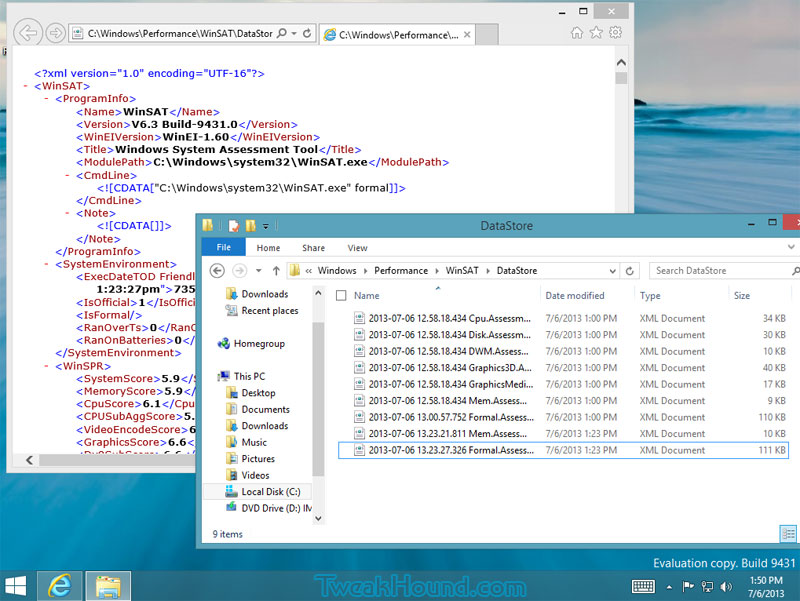Open the File tab in DataStore window
800x601 pixels.
223,247
